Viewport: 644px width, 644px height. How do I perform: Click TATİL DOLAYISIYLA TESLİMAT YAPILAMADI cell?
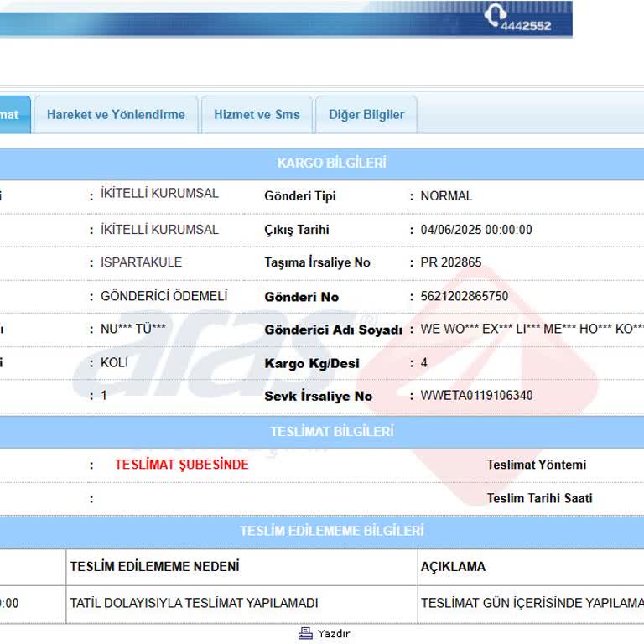[x=241, y=604]
